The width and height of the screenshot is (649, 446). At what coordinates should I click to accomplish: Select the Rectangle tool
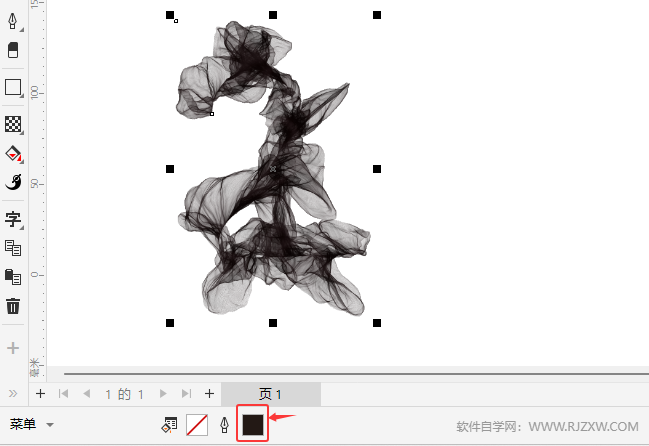13,87
